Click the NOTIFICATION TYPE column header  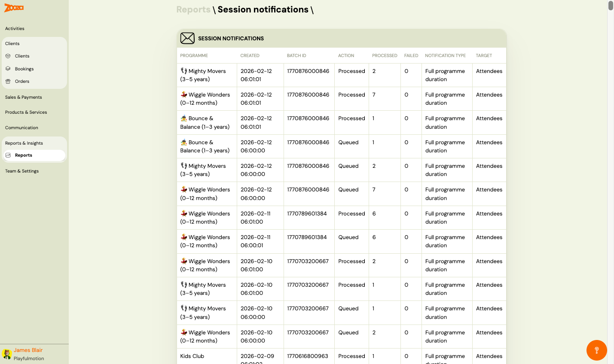tap(445, 55)
